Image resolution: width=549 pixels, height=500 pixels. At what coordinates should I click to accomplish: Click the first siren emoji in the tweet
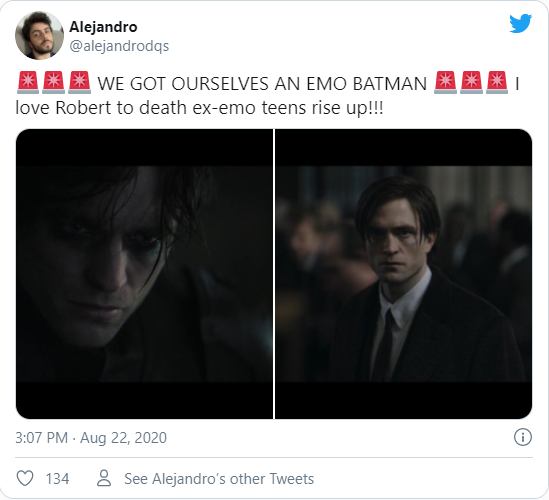tap(28, 82)
